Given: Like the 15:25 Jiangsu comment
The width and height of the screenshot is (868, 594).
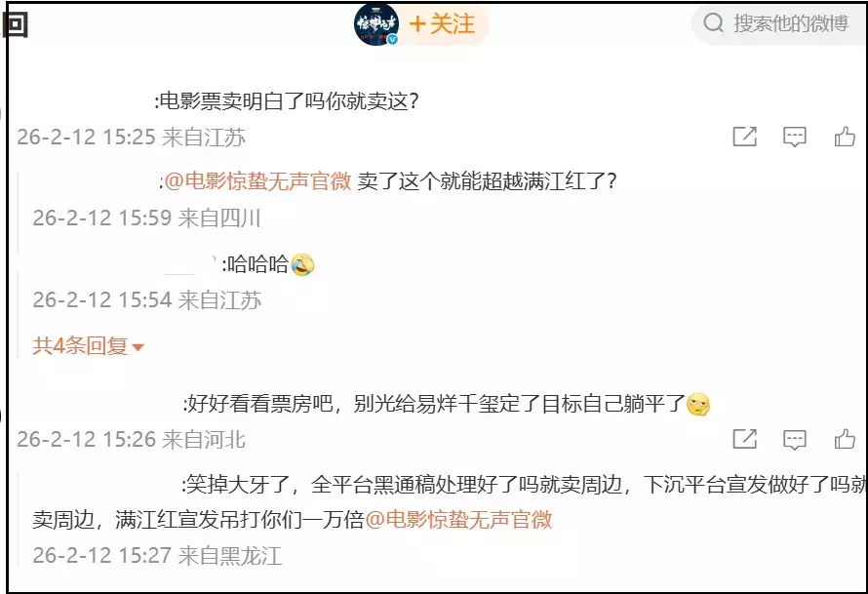Looking at the screenshot, I should pos(845,137).
